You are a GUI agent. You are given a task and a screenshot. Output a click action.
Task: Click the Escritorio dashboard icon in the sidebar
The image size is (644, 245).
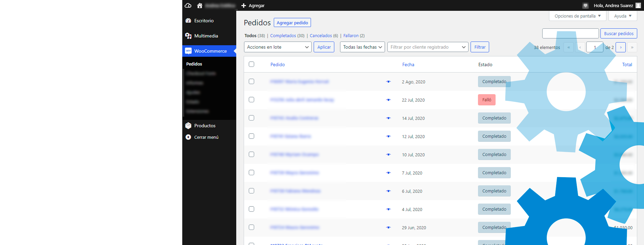(188, 21)
